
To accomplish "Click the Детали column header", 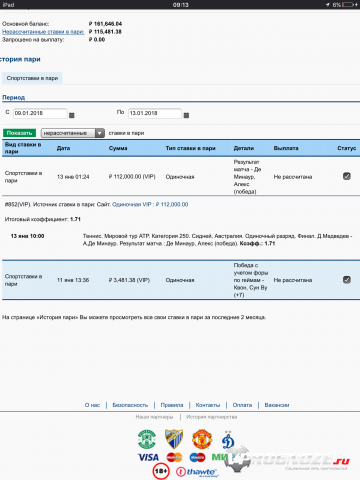I will pos(244,148).
